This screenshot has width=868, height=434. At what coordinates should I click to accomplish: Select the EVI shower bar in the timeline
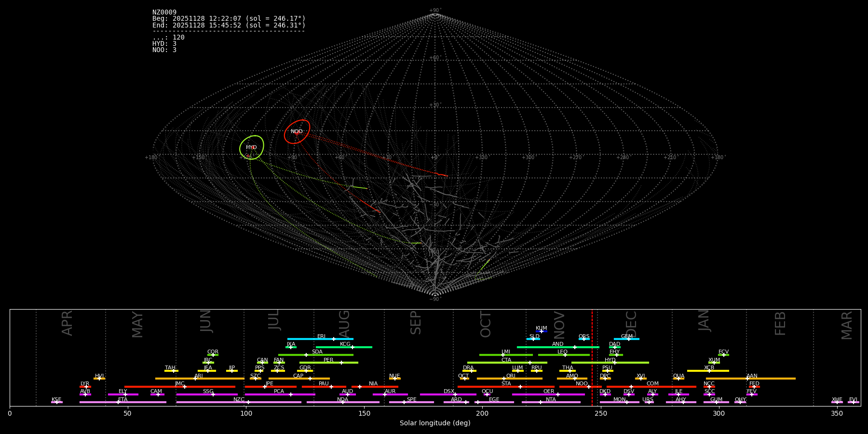(854, 402)
